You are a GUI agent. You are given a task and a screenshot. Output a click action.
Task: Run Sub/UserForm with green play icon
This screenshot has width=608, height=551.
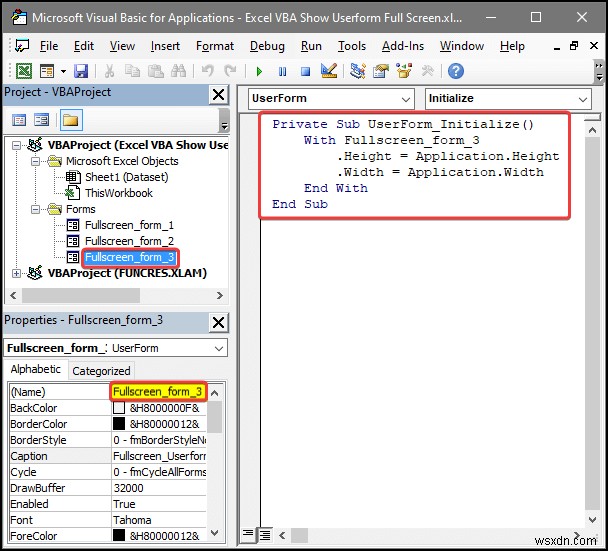pos(259,71)
